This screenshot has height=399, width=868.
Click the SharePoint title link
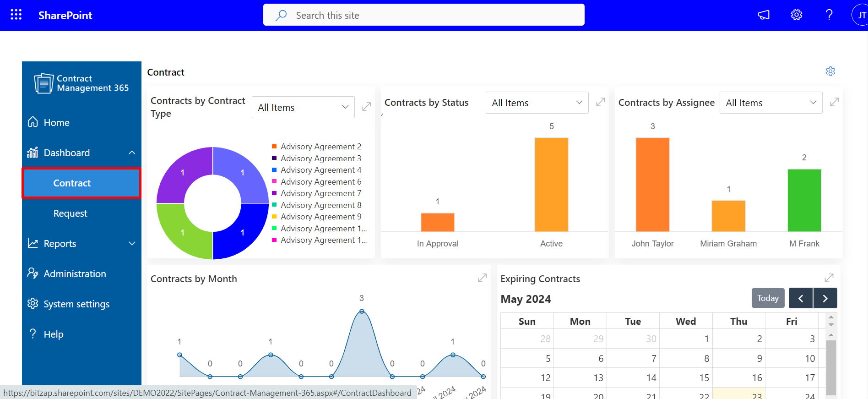point(65,15)
